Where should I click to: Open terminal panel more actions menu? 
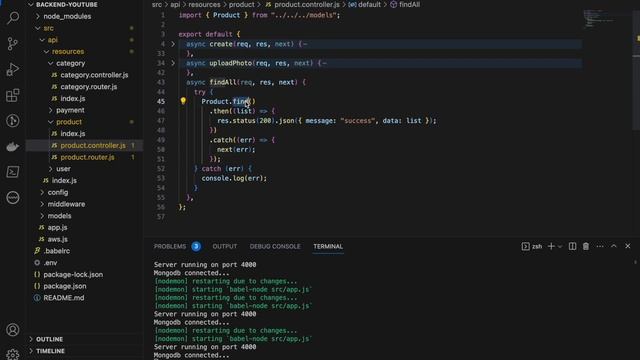pos(600,246)
